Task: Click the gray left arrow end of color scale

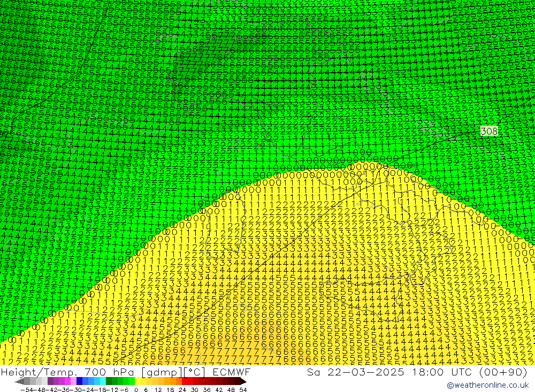Action: coord(20,381)
